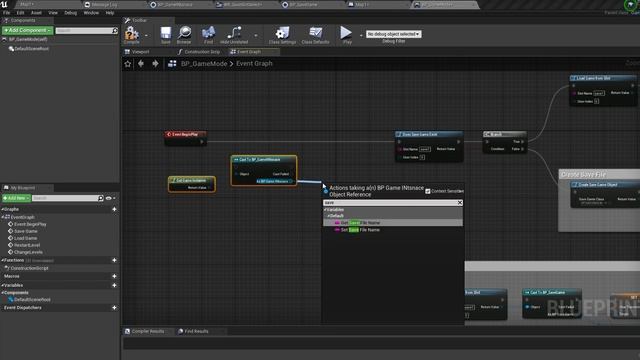Open the View menu

[x=53, y=13]
